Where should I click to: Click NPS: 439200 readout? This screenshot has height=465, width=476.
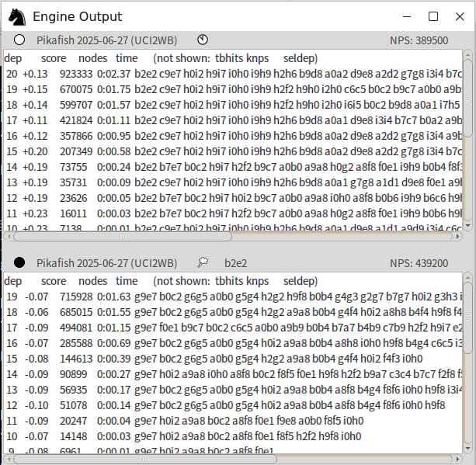tap(419, 263)
